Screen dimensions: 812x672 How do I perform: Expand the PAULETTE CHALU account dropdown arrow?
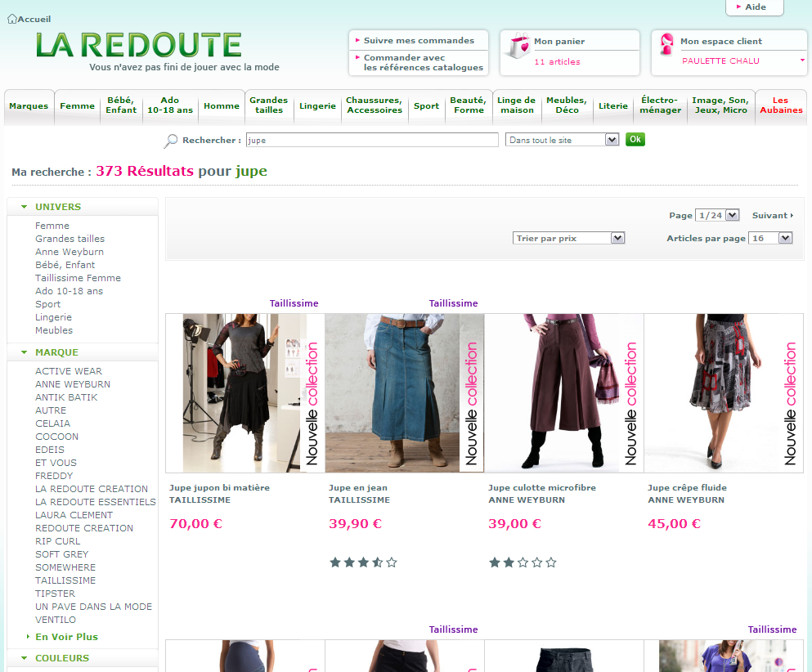(802, 60)
